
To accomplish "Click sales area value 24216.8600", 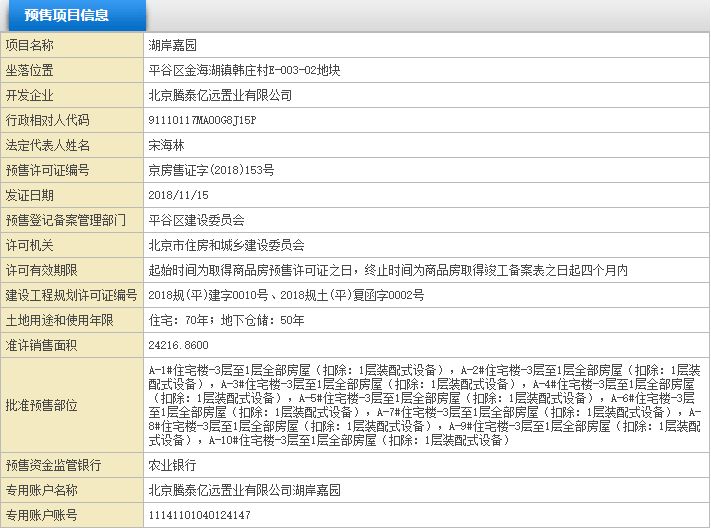I will pyautogui.click(x=179, y=345).
